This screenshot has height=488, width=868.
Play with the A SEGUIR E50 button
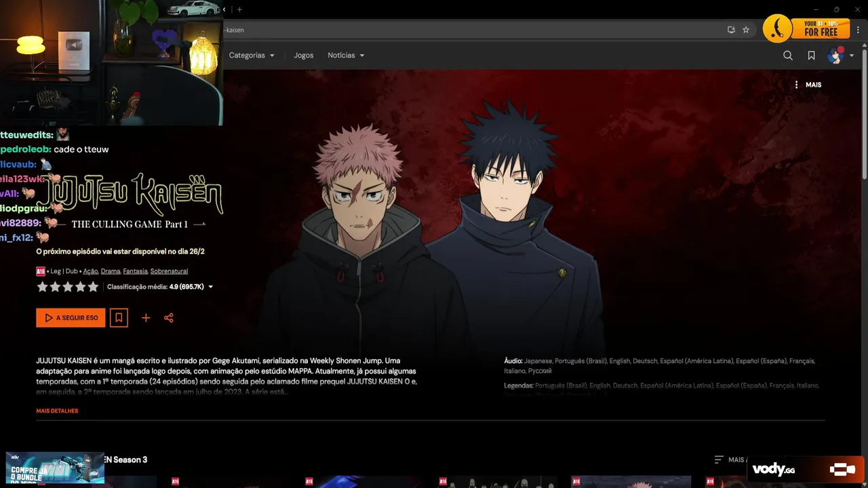[71, 318]
